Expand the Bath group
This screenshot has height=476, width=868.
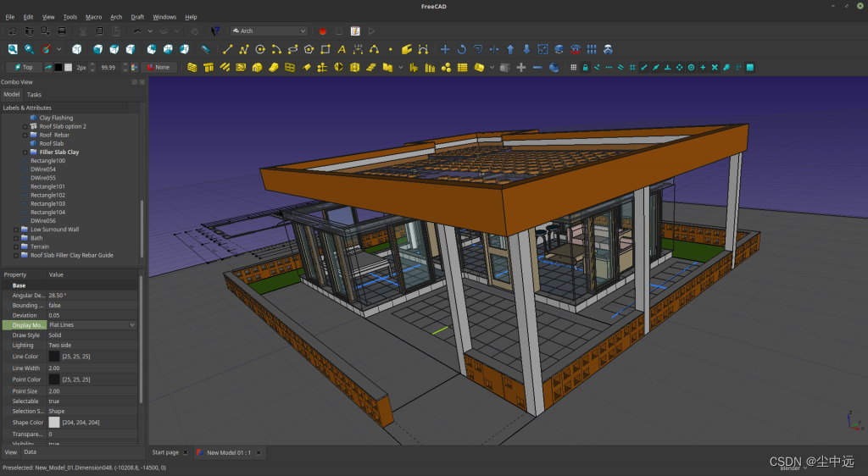click(16, 238)
